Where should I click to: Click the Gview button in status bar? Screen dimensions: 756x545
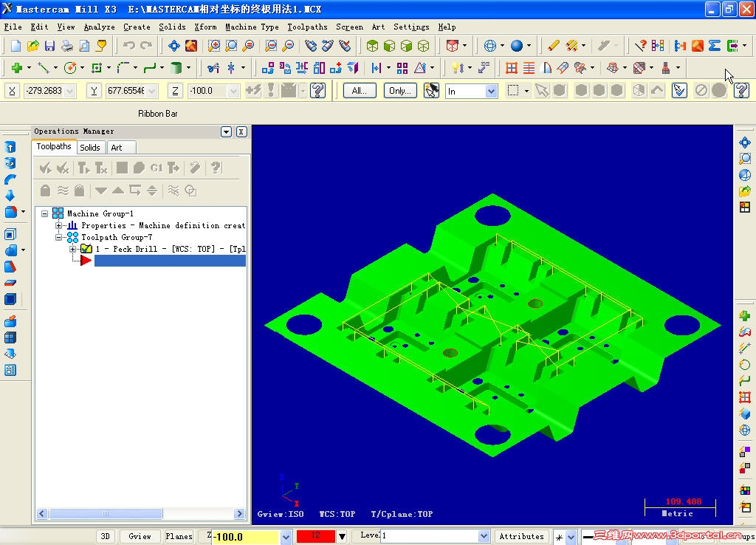pos(140,536)
